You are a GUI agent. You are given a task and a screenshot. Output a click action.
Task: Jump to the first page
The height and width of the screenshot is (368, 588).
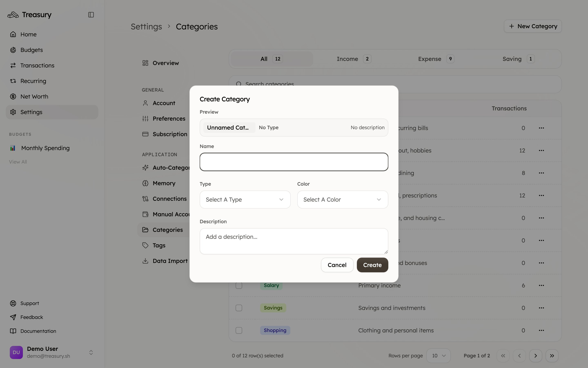(503, 356)
